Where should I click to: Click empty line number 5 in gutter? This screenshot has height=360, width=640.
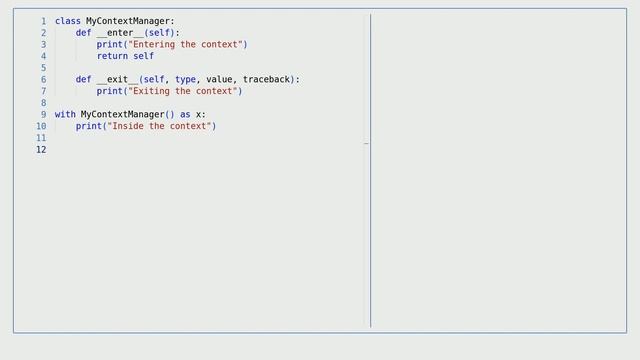(x=43, y=68)
